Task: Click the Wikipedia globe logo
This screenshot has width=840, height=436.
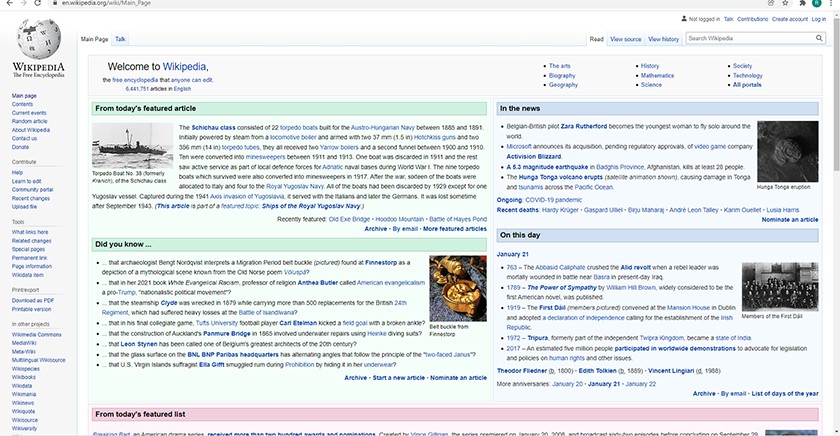Action: point(39,39)
